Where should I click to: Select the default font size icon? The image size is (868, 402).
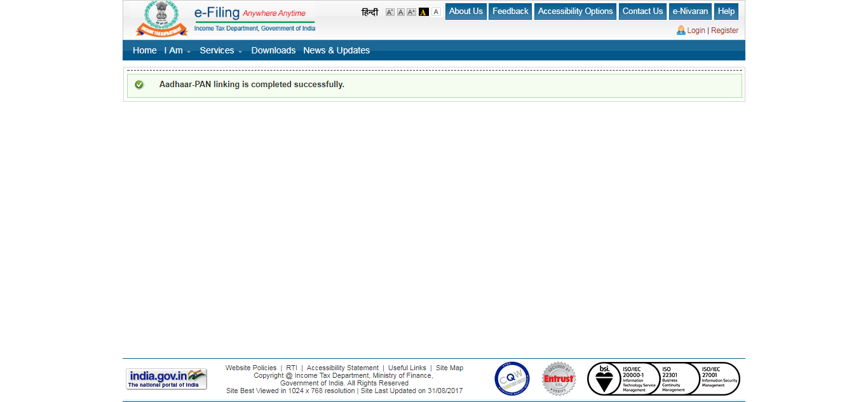click(400, 11)
